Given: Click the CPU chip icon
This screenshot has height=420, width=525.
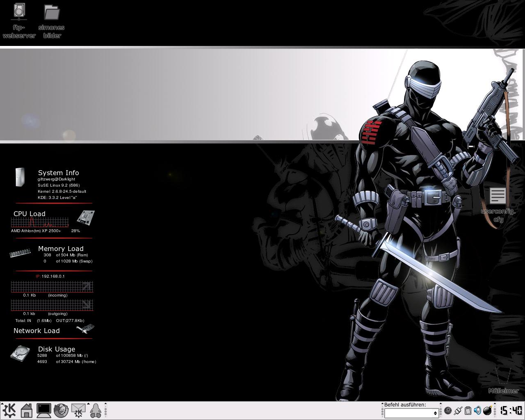Looking at the screenshot, I should pos(86,217).
